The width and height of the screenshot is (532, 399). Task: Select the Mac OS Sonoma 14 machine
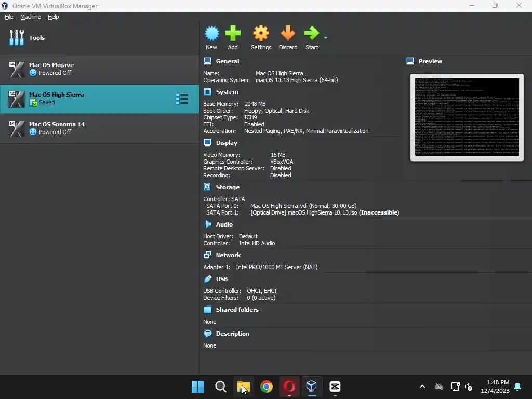[99, 128]
